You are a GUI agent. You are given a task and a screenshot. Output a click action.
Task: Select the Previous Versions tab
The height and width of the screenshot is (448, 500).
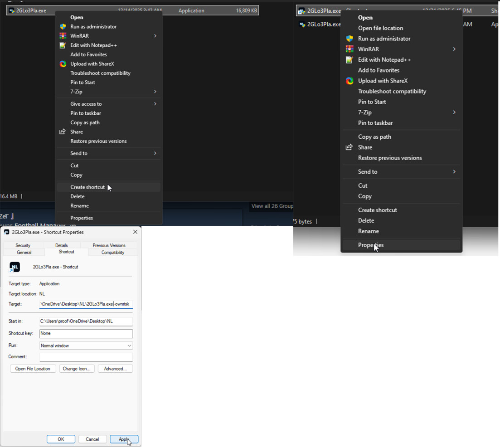coord(109,245)
